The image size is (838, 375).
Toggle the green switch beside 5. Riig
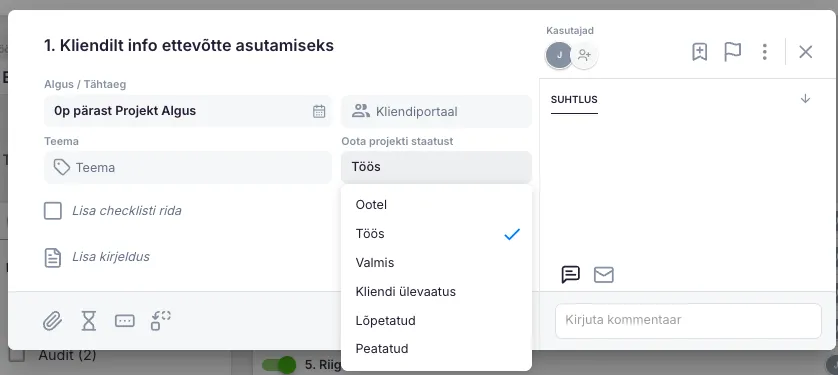279,365
